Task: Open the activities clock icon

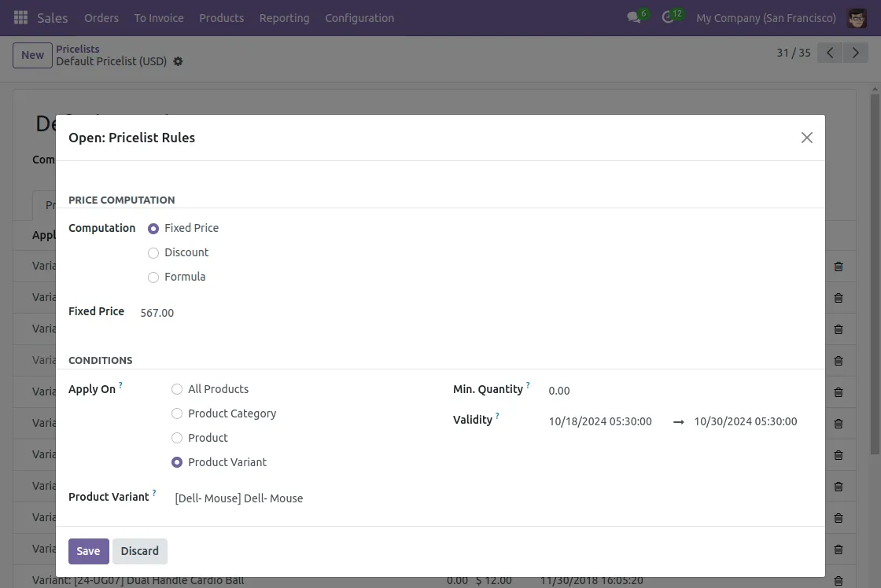Action: click(x=669, y=17)
